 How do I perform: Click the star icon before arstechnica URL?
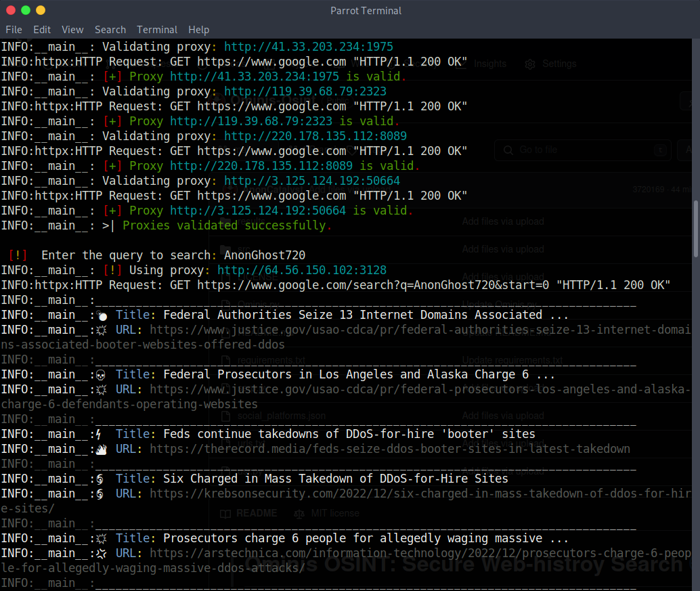[x=102, y=554]
